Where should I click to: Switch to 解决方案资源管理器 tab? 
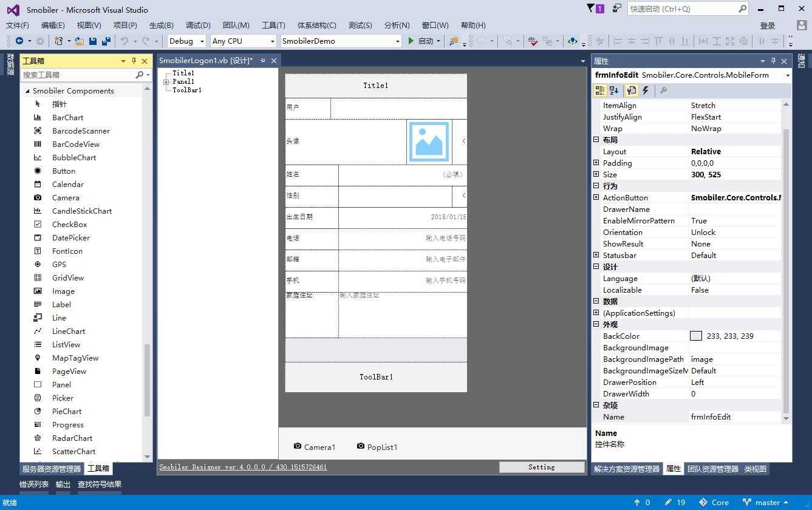[x=626, y=469]
